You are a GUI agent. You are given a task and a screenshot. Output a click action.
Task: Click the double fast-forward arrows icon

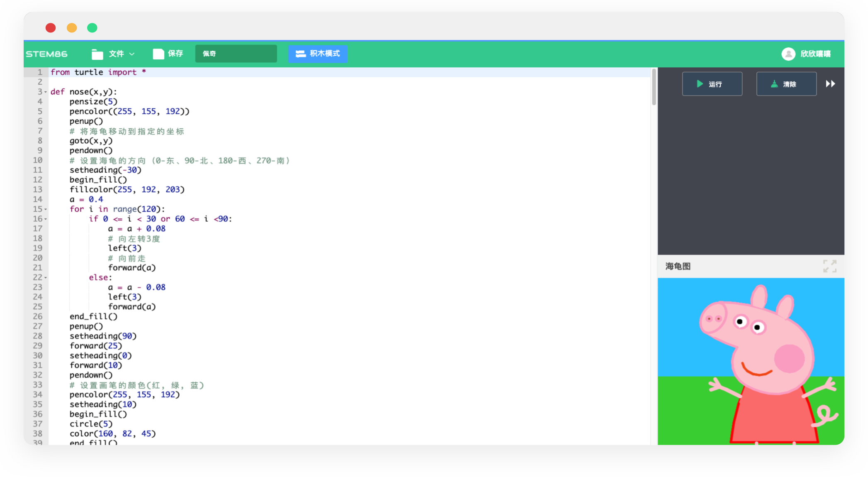point(831,83)
